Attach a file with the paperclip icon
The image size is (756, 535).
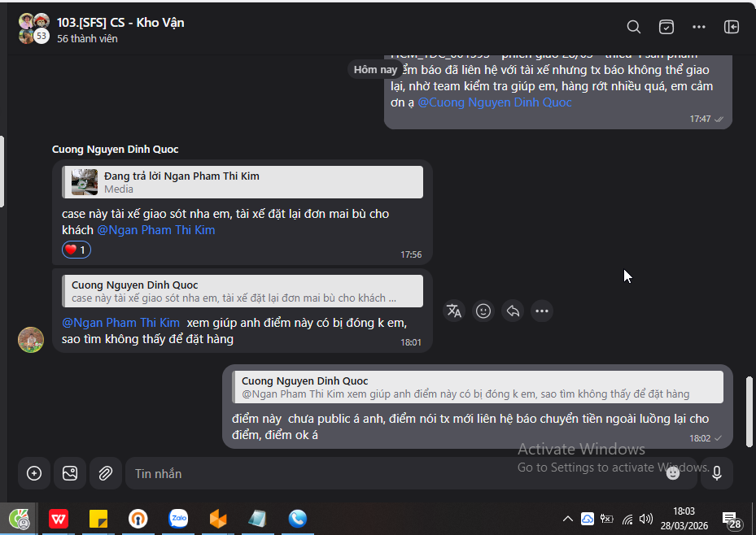click(106, 473)
